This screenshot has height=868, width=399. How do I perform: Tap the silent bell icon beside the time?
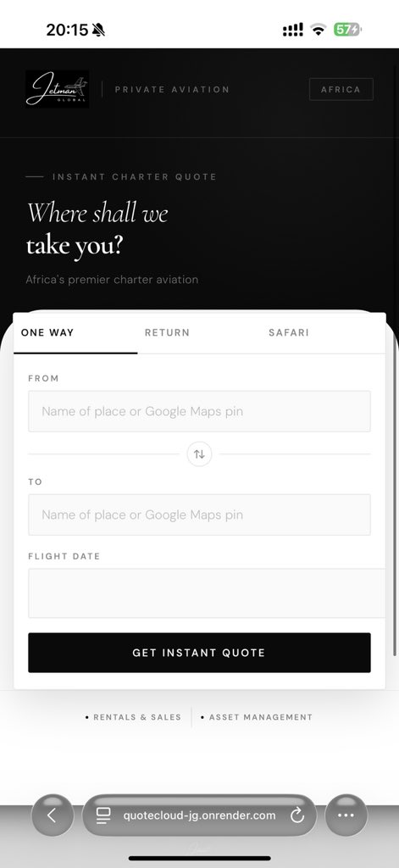click(x=98, y=30)
